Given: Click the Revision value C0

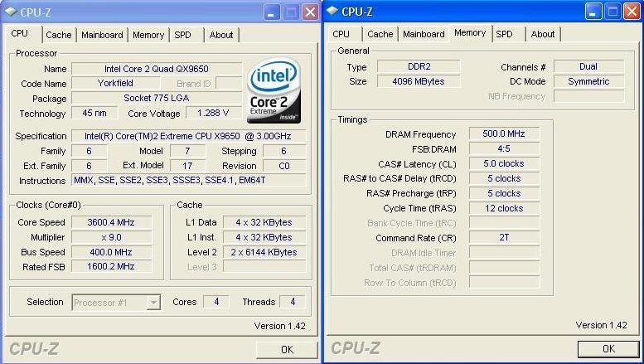Looking at the screenshot, I should (x=284, y=166).
